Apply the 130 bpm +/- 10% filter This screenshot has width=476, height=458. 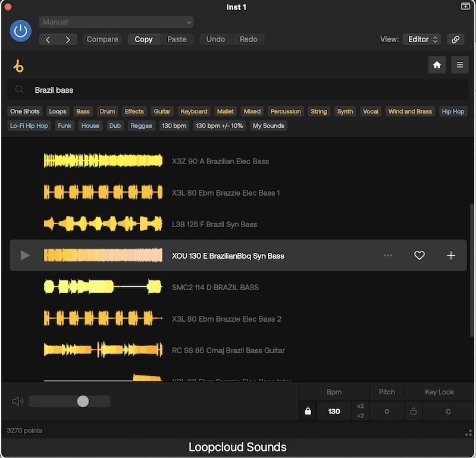tap(219, 126)
